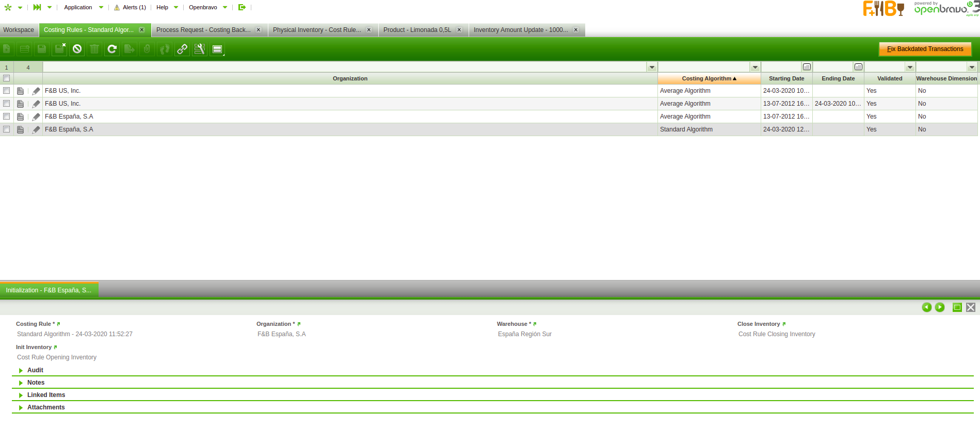Click the Costing Algorithm filter field

(x=704, y=67)
